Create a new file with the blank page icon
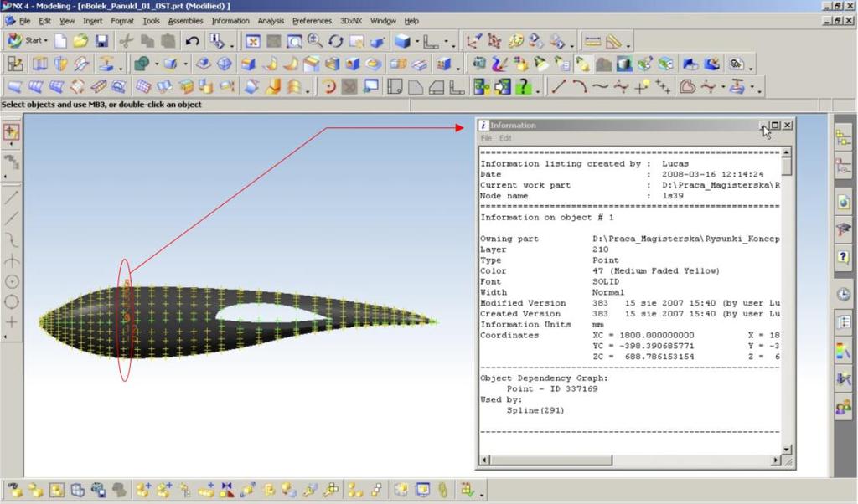Viewport: 858px width, 504px height. point(60,41)
